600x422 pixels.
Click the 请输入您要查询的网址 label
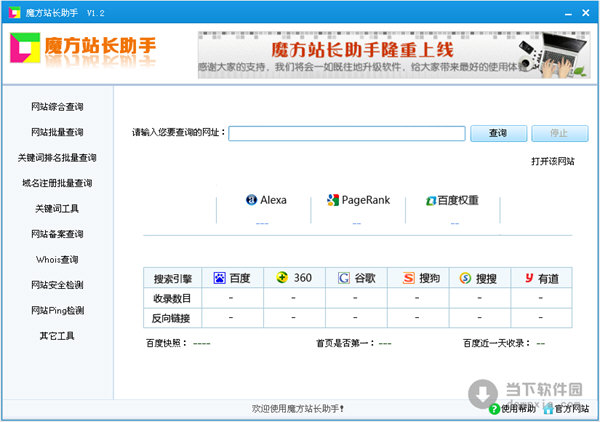coord(178,133)
